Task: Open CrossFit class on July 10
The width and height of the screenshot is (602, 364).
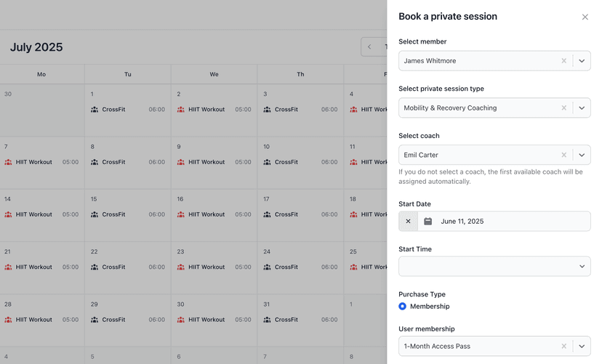Action: [300, 162]
